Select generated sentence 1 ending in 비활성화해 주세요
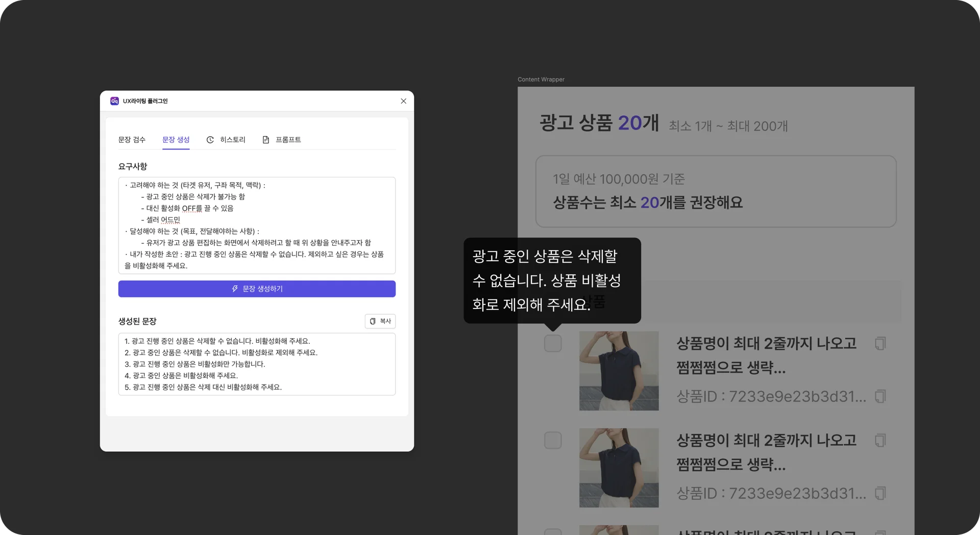The image size is (980, 535). point(217,341)
